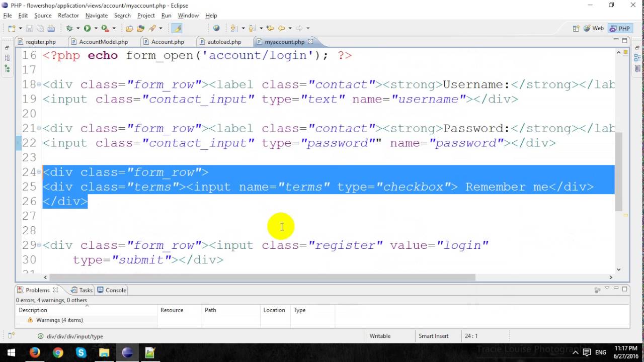Click the Forward navigation arrow icon
Image resolution: width=644 pixels, height=362 pixels.
(x=299, y=29)
